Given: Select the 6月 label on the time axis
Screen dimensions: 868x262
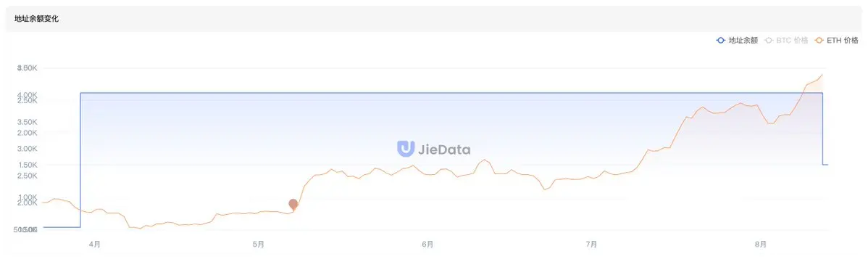Looking at the screenshot, I should tap(427, 244).
